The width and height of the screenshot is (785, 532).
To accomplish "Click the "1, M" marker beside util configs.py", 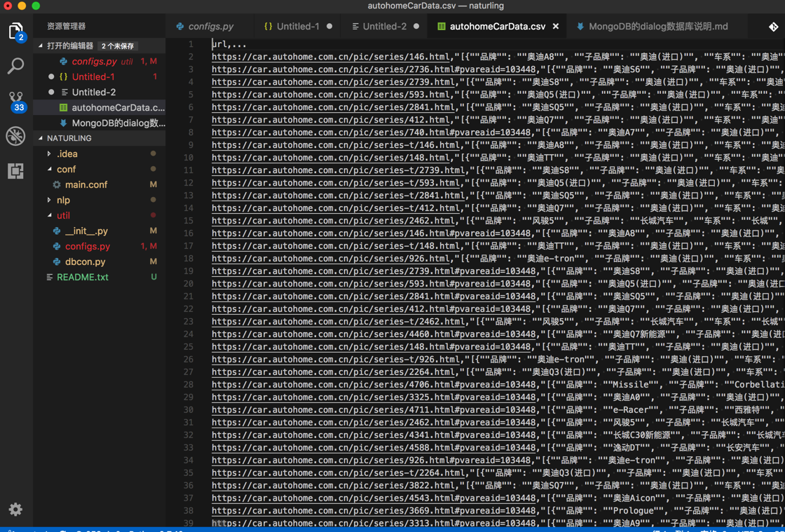I will point(149,246).
